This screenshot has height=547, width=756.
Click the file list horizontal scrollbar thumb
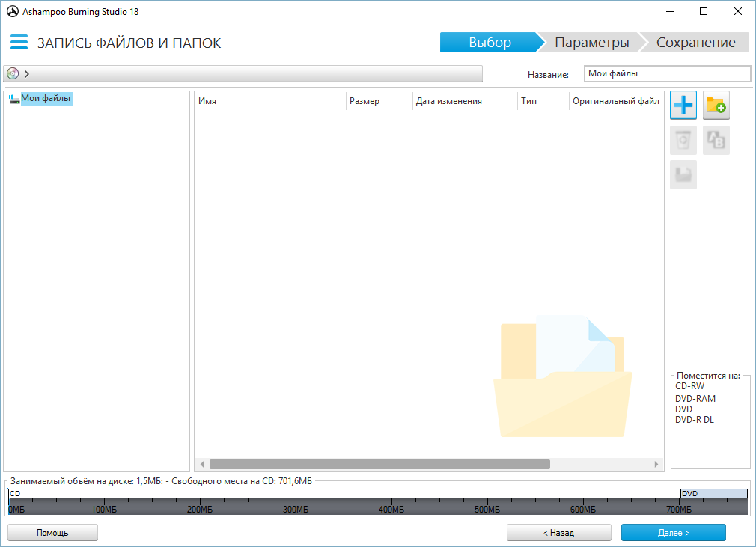click(379, 464)
